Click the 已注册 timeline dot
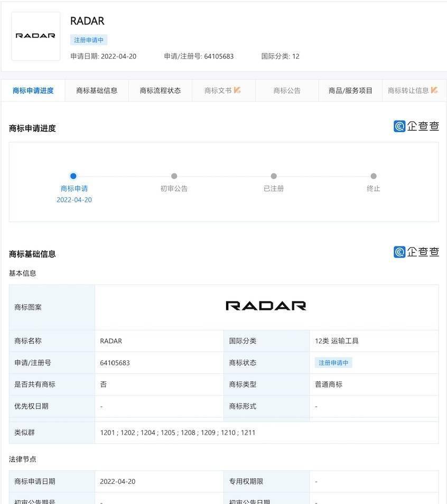 click(x=274, y=176)
